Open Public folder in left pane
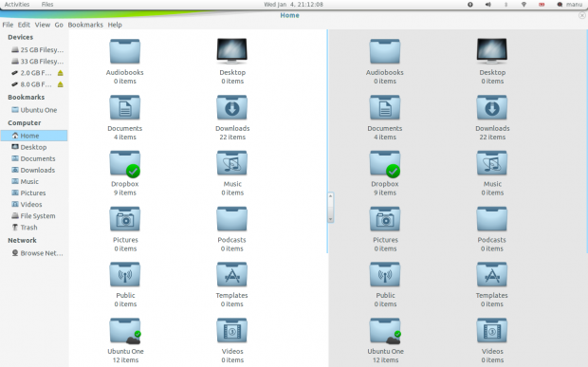This screenshot has height=367, width=588. pyautogui.click(x=125, y=275)
